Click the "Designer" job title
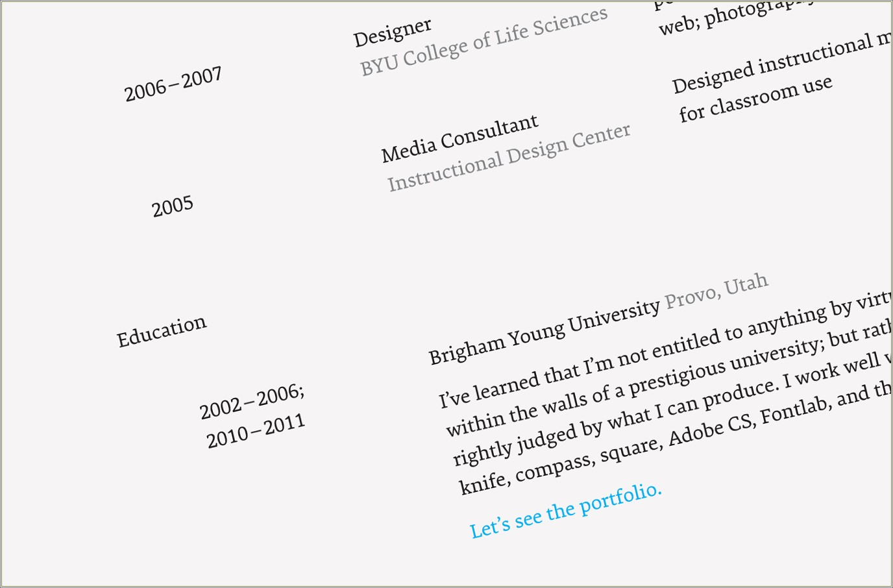893x588 pixels. click(x=393, y=32)
